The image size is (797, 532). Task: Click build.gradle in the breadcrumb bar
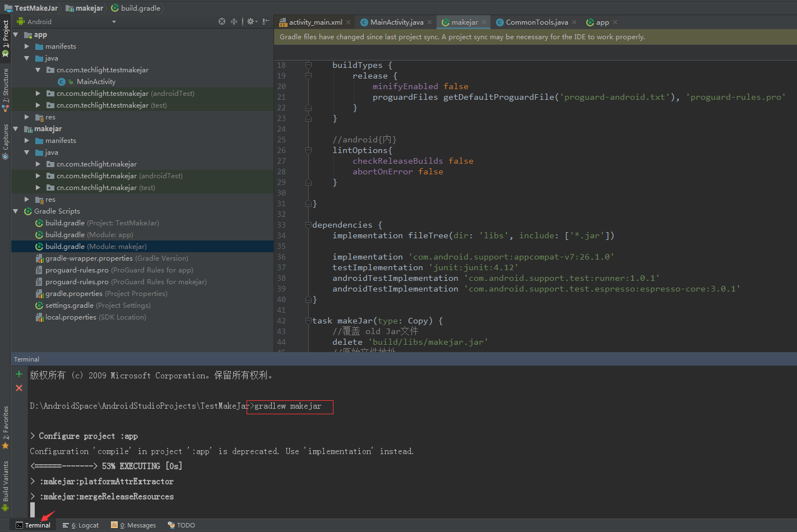point(136,8)
